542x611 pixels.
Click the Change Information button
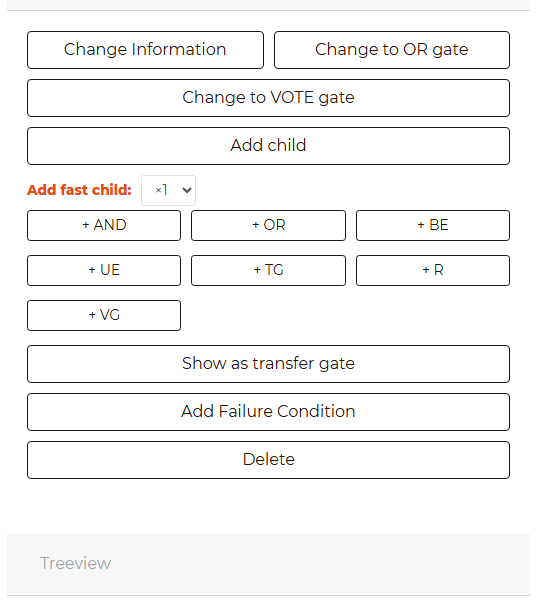pyautogui.click(x=145, y=50)
